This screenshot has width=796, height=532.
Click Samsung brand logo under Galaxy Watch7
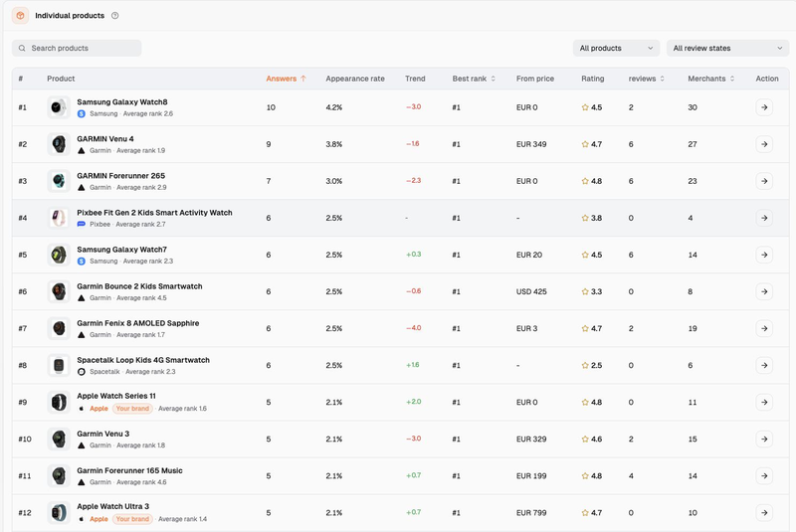[x=82, y=262]
